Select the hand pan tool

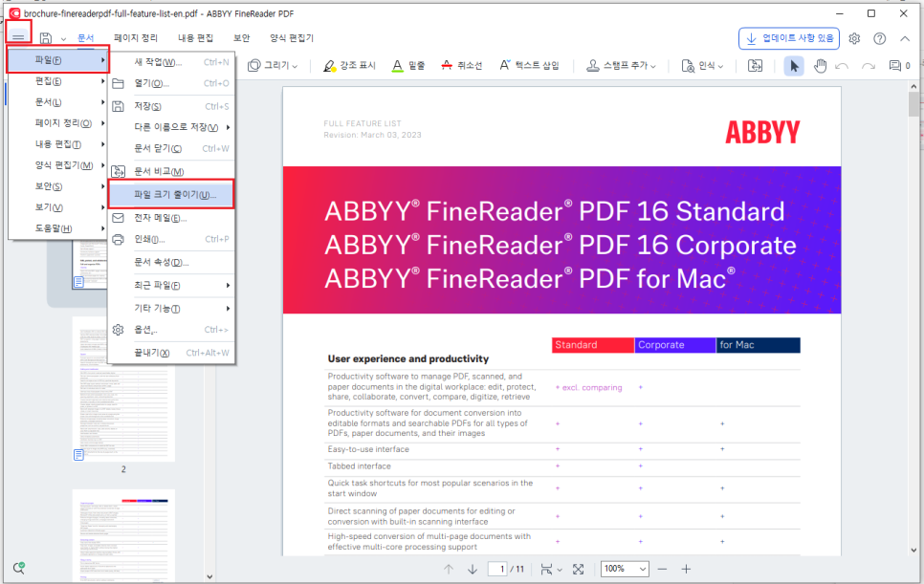pos(820,65)
